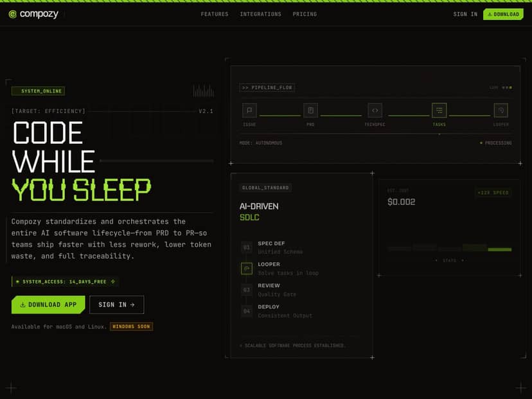This screenshot has height=399, width=532.
Task: Click the PRD document icon in PIPELINE_FLOW
Action: [310, 110]
